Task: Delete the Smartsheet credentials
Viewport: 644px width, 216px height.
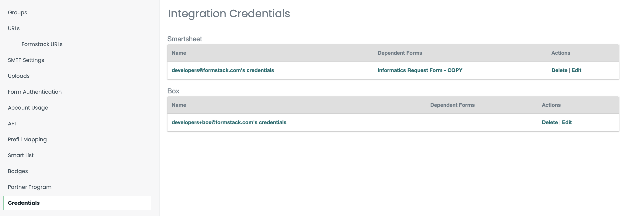Action: pos(559,70)
